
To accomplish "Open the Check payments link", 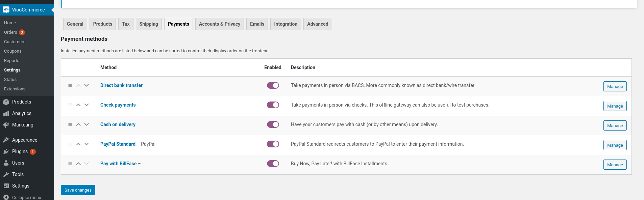I will [118, 105].
